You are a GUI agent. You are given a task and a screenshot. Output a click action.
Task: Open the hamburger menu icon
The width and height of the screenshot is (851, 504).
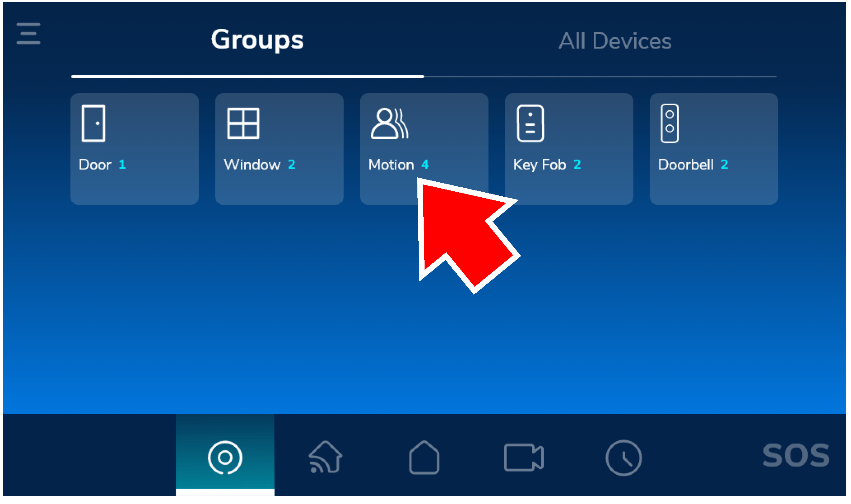[x=29, y=34]
